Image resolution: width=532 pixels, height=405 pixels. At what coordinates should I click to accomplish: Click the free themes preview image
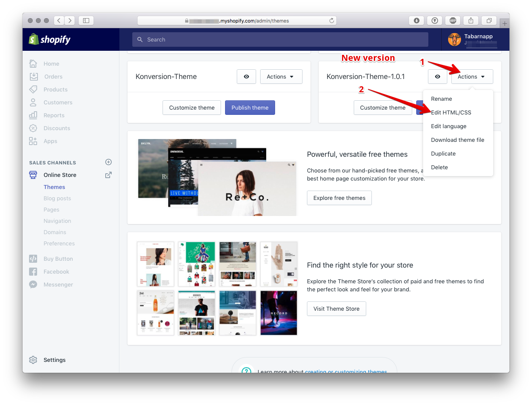point(217,177)
